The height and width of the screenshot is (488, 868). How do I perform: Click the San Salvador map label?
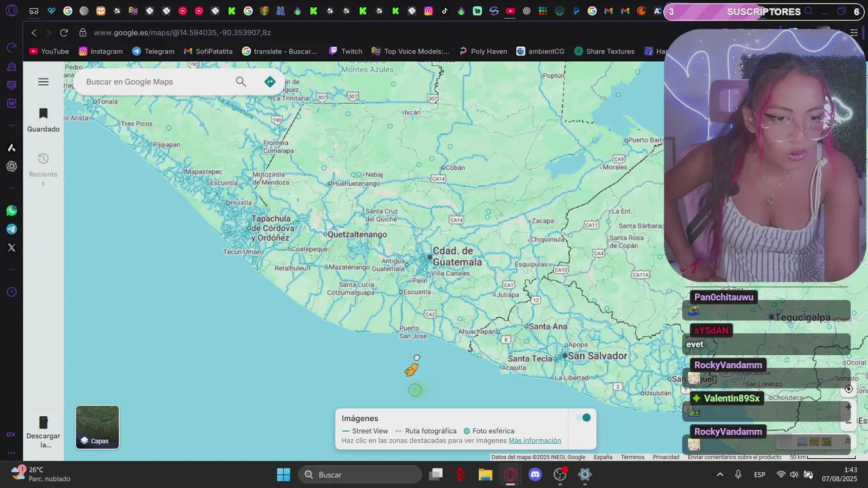click(x=597, y=356)
